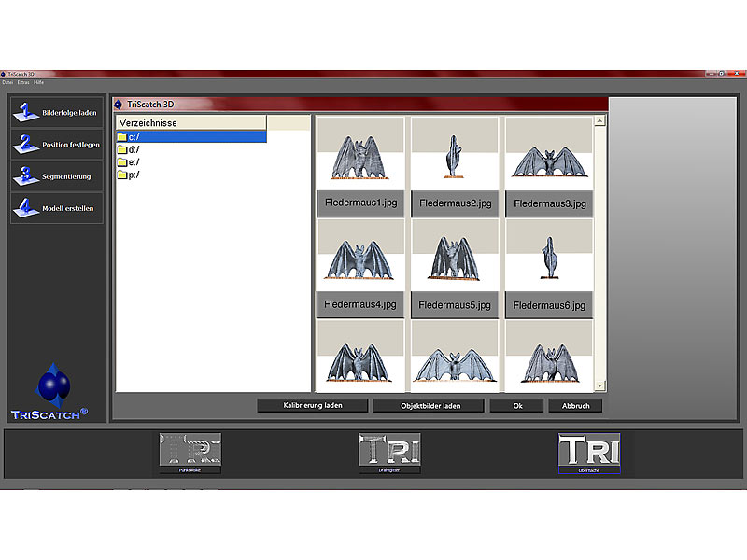
Task: Open the Datei menu
Action: (x=7, y=82)
